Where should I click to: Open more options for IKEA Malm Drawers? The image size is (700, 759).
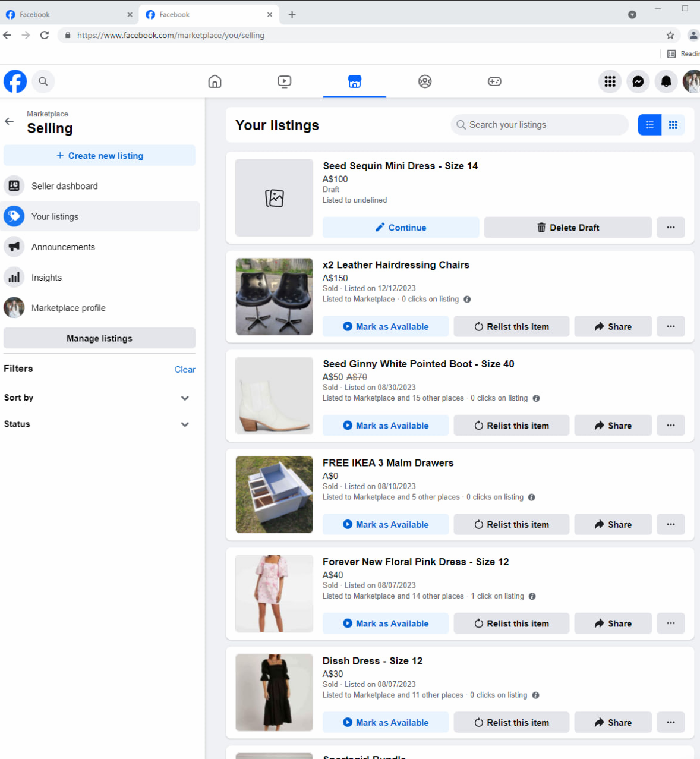pos(671,524)
